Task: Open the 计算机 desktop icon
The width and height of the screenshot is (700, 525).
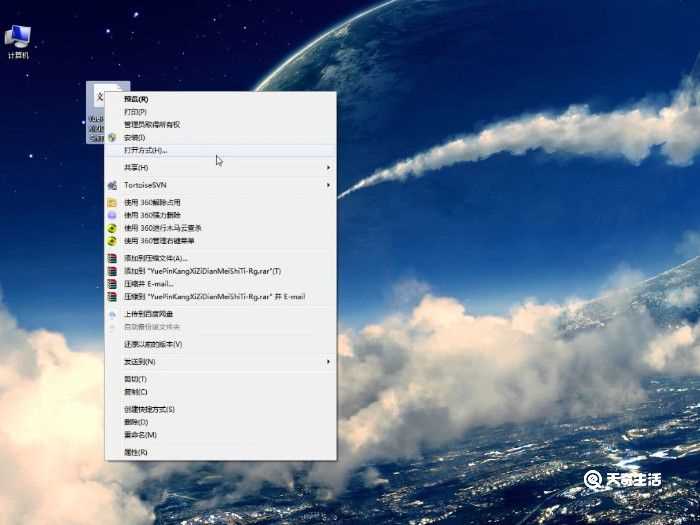Action: click(x=18, y=42)
